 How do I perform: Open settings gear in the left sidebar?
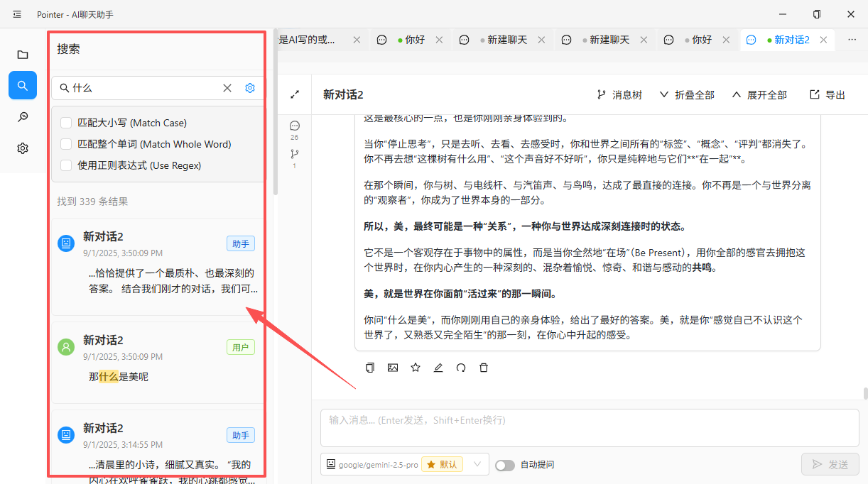(x=23, y=148)
